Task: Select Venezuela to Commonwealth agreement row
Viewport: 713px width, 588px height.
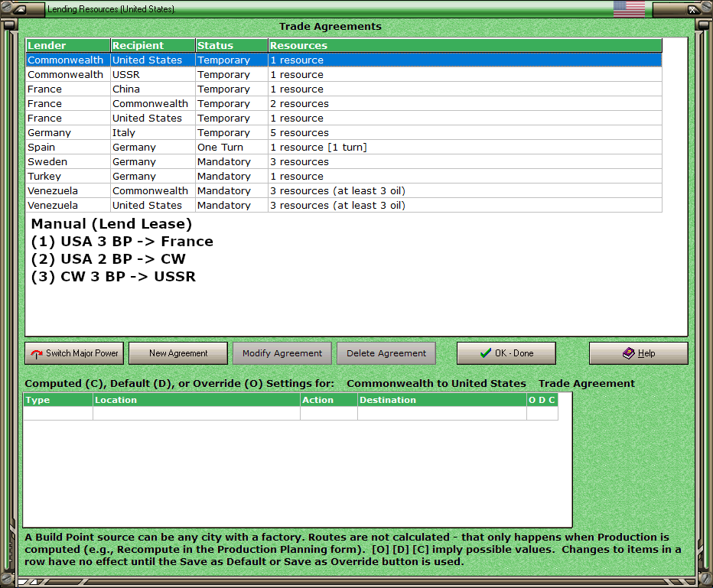Action: 343,191
